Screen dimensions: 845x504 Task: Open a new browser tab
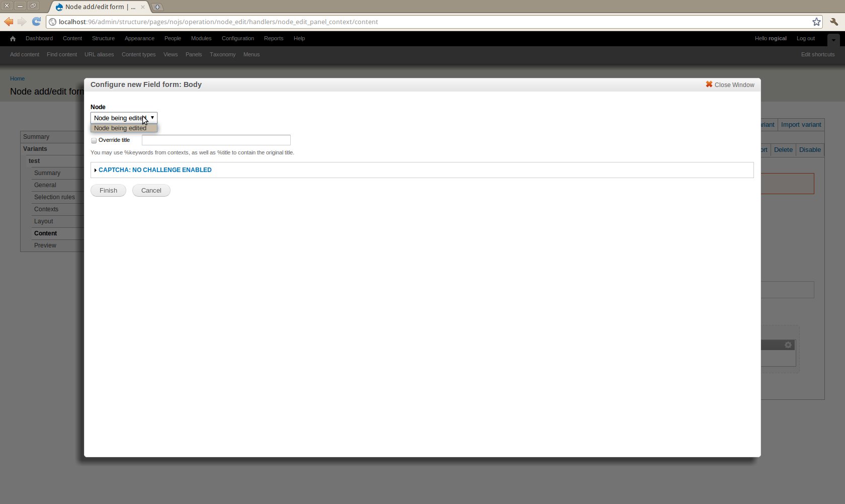(157, 7)
